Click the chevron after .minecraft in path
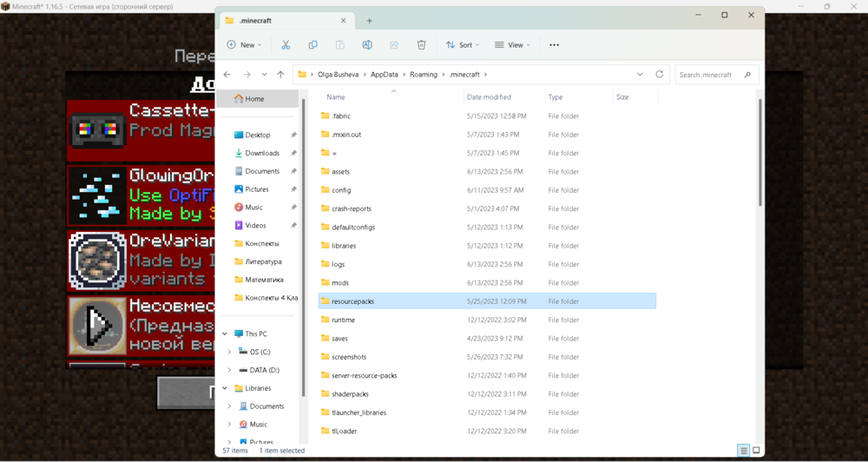The height and width of the screenshot is (462, 868). 485,74
